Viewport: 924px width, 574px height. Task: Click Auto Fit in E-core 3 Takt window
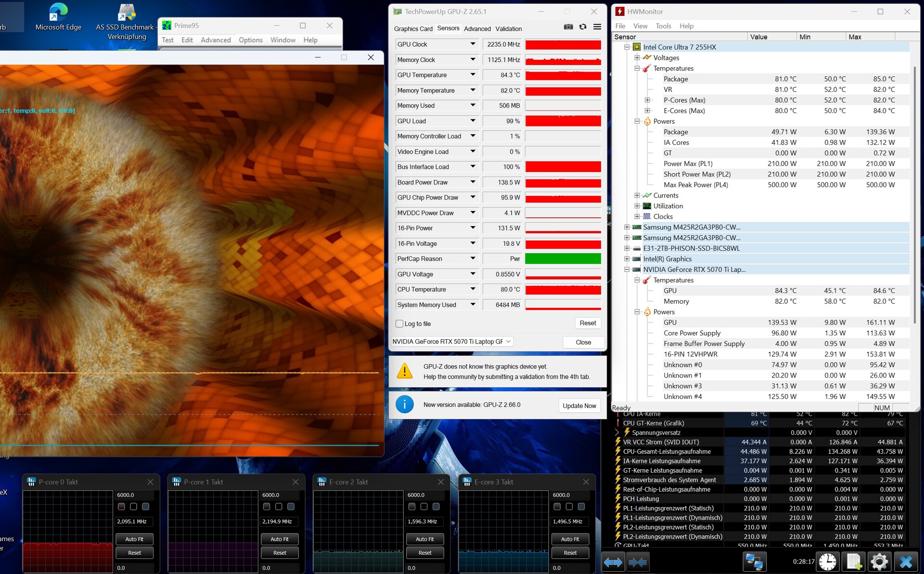pyautogui.click(x=570, y=539)
